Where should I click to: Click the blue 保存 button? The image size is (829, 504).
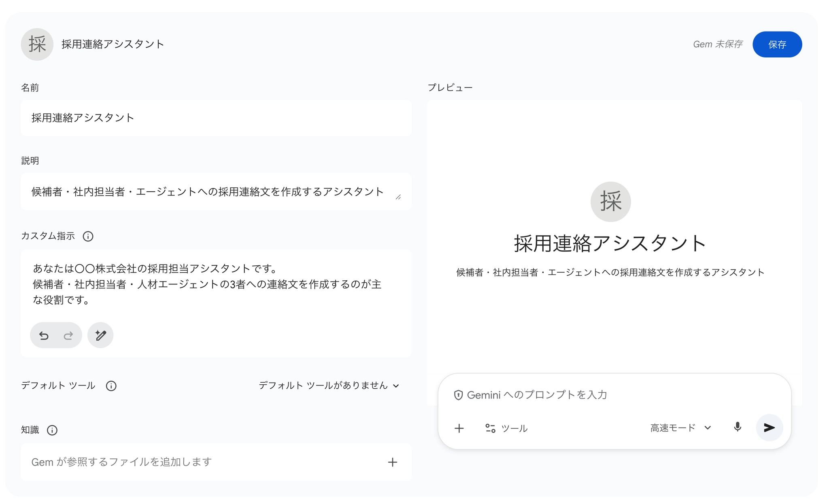pyautogui.click(x=777, y=44)
